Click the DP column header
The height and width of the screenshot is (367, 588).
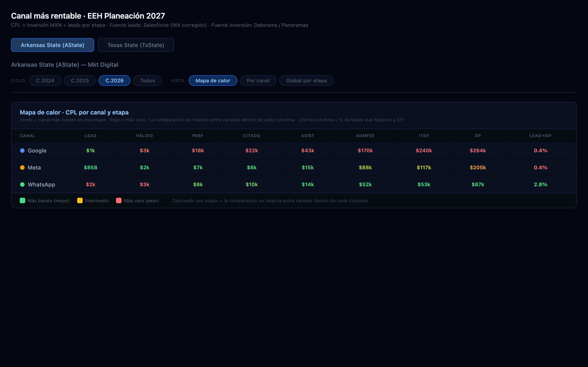[478, 136]
